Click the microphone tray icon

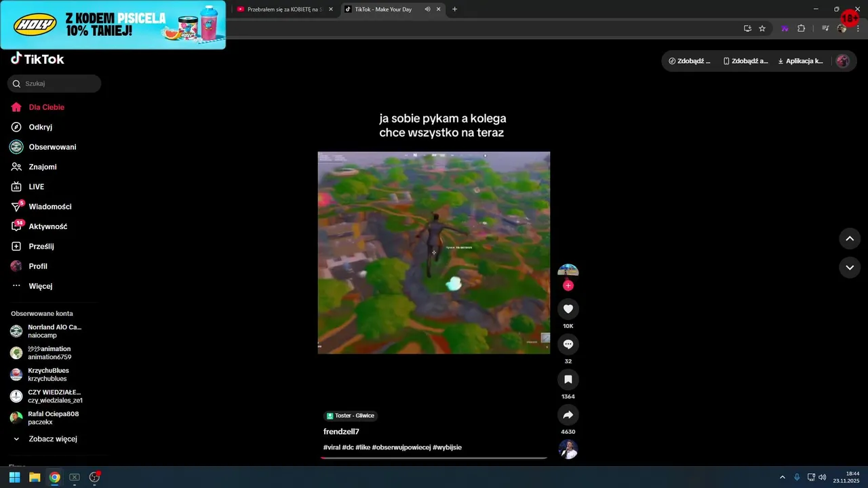click(x=797, y=477)
